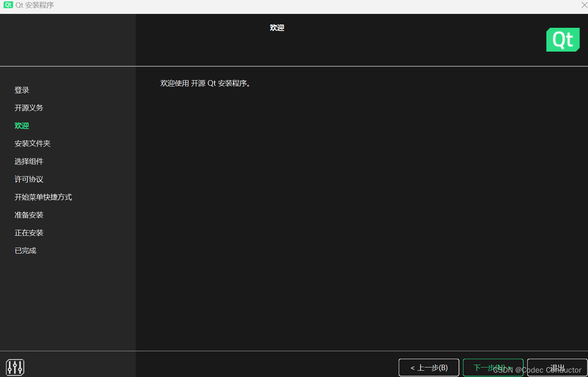This screenshot has width=588, height=377.
Task: Open the installer settings sliders icon
Action: pyautogui.click(x=15, y=367)
